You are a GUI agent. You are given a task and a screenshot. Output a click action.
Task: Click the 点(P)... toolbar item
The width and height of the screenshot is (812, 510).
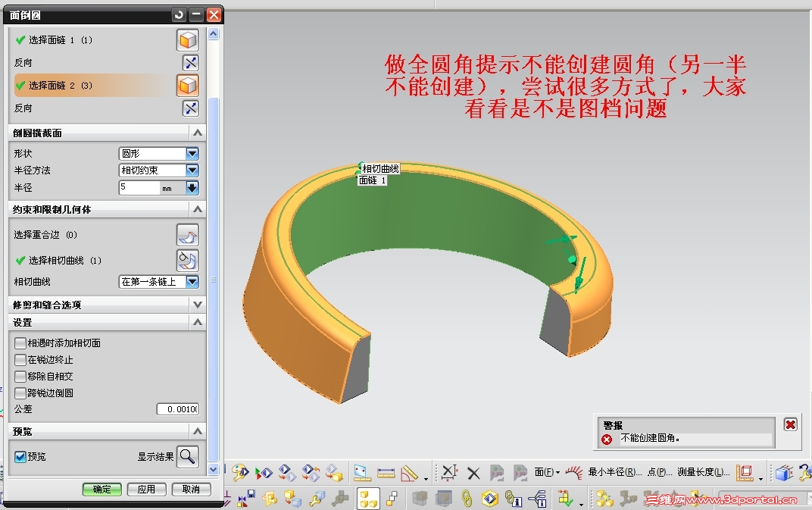(659, 472)
